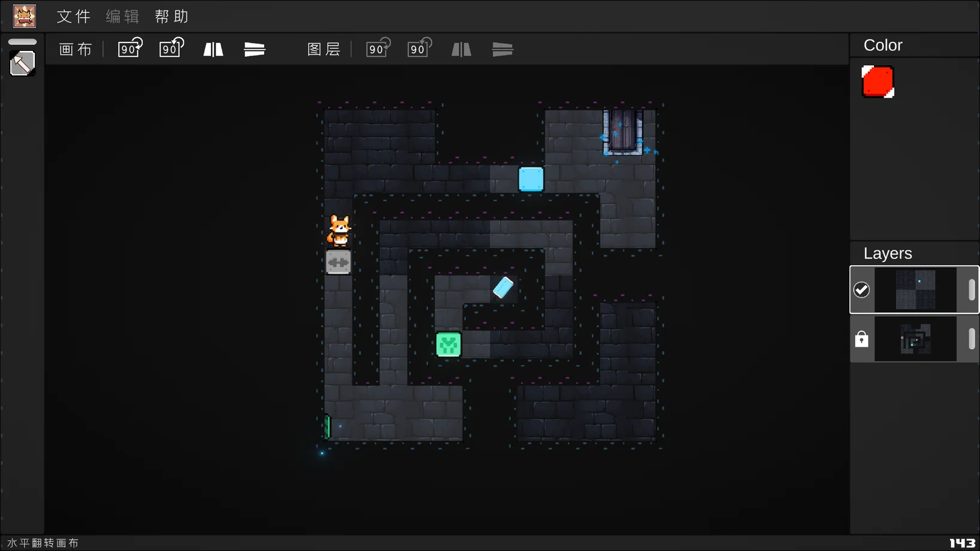
Task: Click the blue crystal item on canvas
Action: pyautogui.click(x=503, y=288)
